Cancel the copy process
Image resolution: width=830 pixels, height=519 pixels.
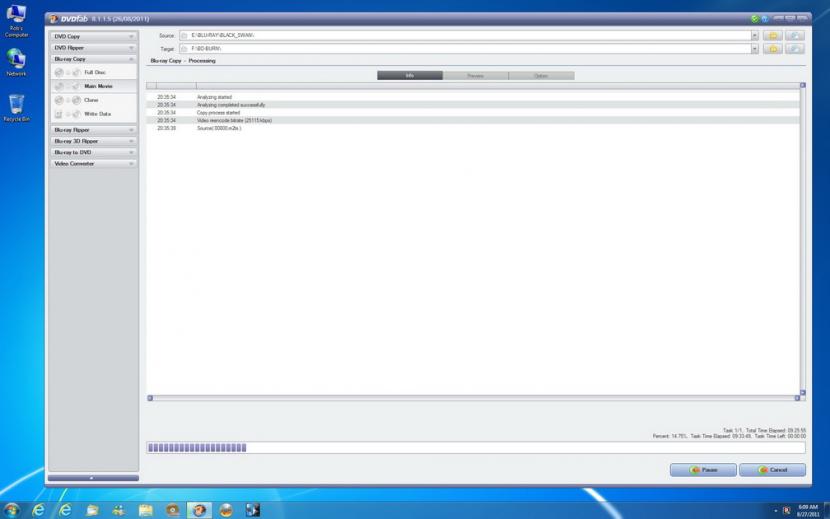tap(772, 470)
